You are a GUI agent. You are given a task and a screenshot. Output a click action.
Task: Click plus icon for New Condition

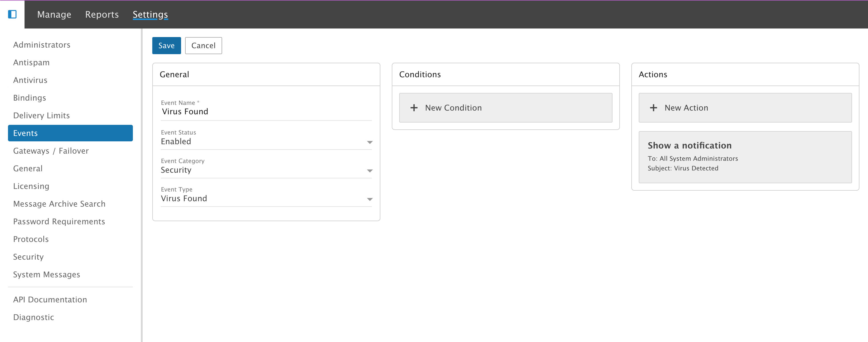[414, 108]
